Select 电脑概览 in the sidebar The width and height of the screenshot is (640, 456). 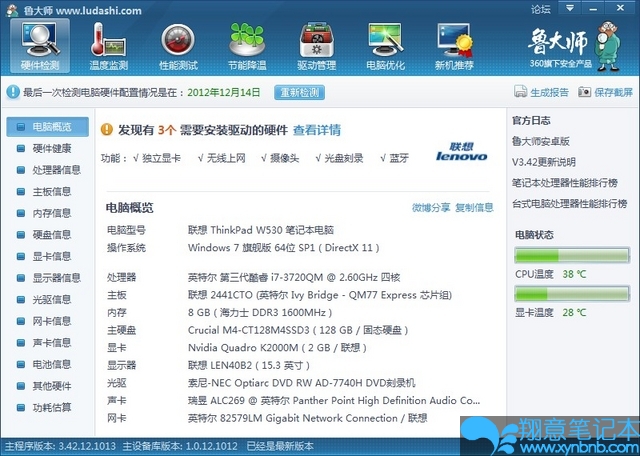[47, 127]
